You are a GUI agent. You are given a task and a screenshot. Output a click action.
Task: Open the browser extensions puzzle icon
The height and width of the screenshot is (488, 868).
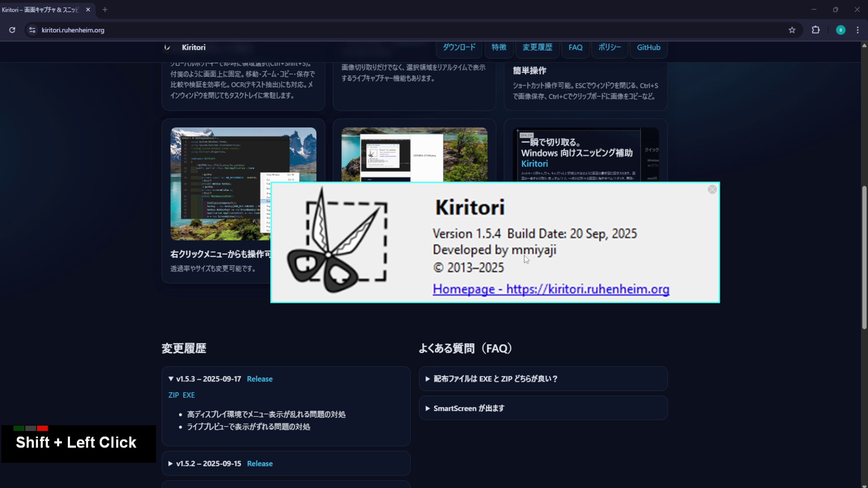816,30
